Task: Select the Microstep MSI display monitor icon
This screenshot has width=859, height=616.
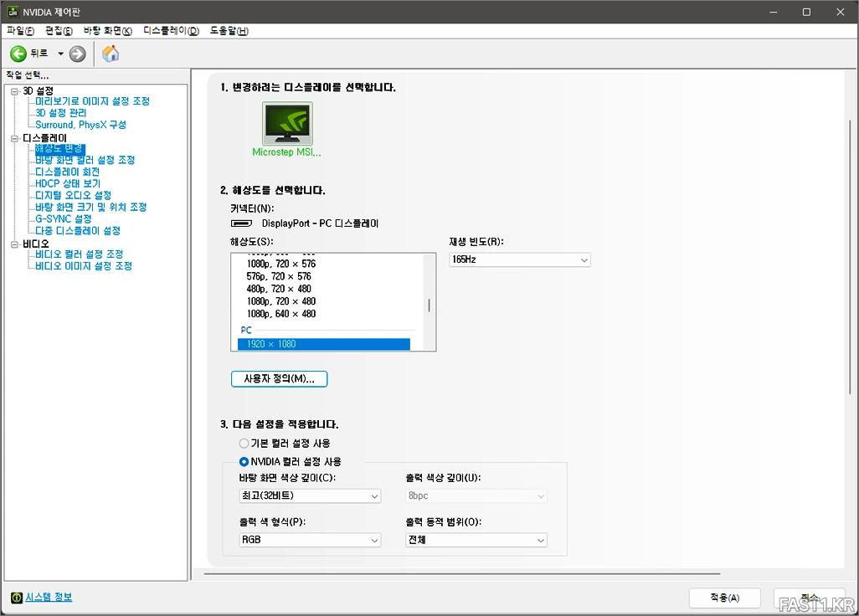Action: tap(287, 124)
